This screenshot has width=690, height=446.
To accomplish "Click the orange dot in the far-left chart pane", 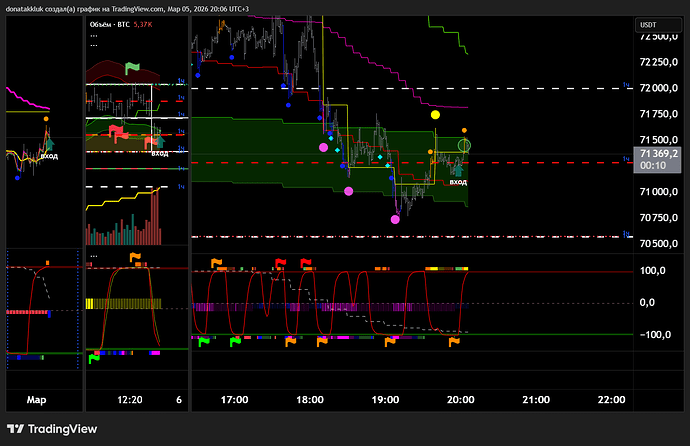I will click(x=46, y=118).
